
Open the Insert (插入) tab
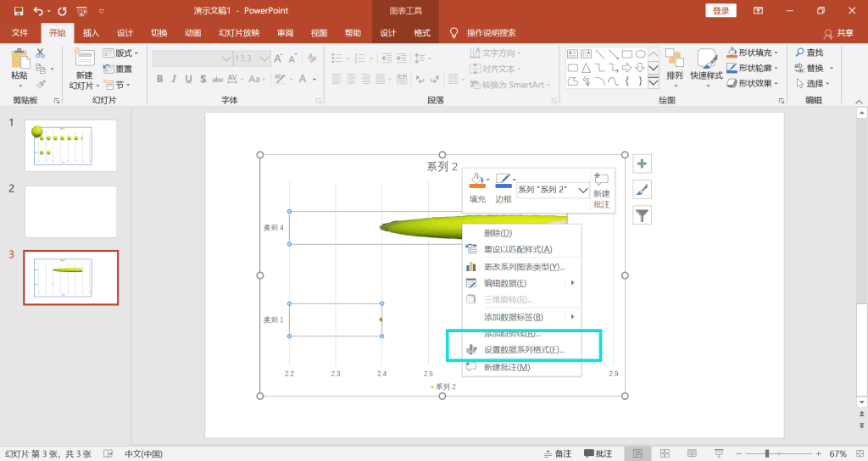(91, 33)
